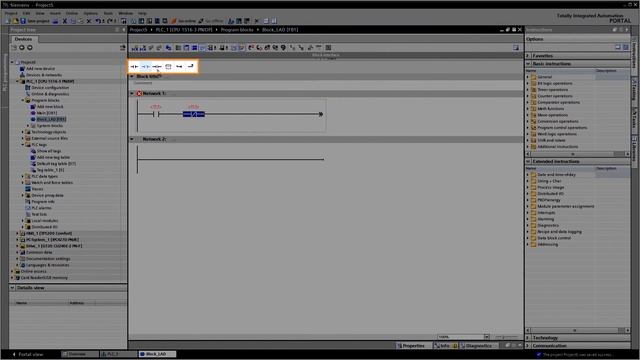Select Show all tags
The height and width of the screenshot is (360, 640).
coord(49,151)
